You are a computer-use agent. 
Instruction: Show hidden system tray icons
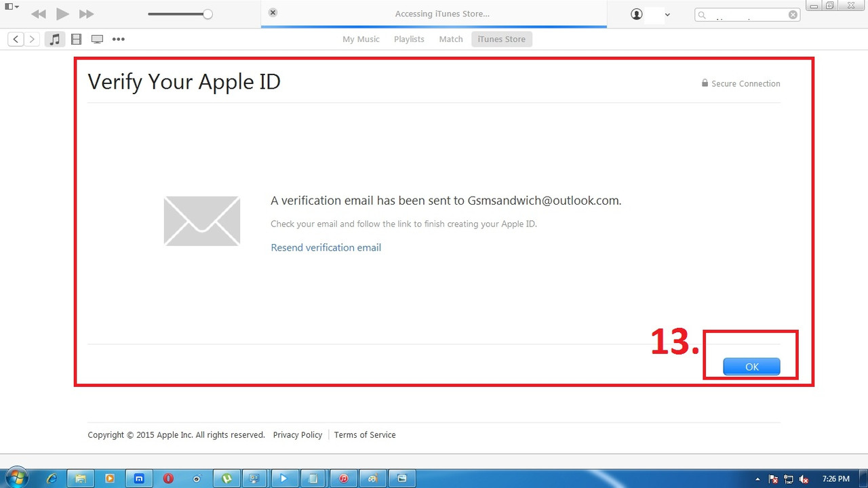(757, 479)
